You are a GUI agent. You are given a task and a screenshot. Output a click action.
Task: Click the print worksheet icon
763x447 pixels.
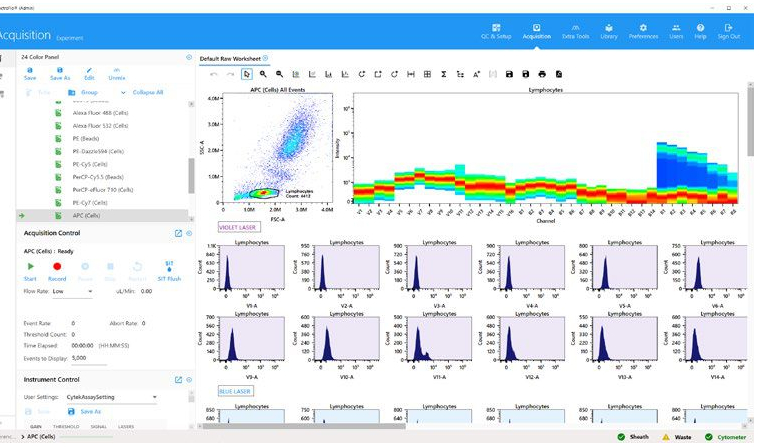point(542,74)
